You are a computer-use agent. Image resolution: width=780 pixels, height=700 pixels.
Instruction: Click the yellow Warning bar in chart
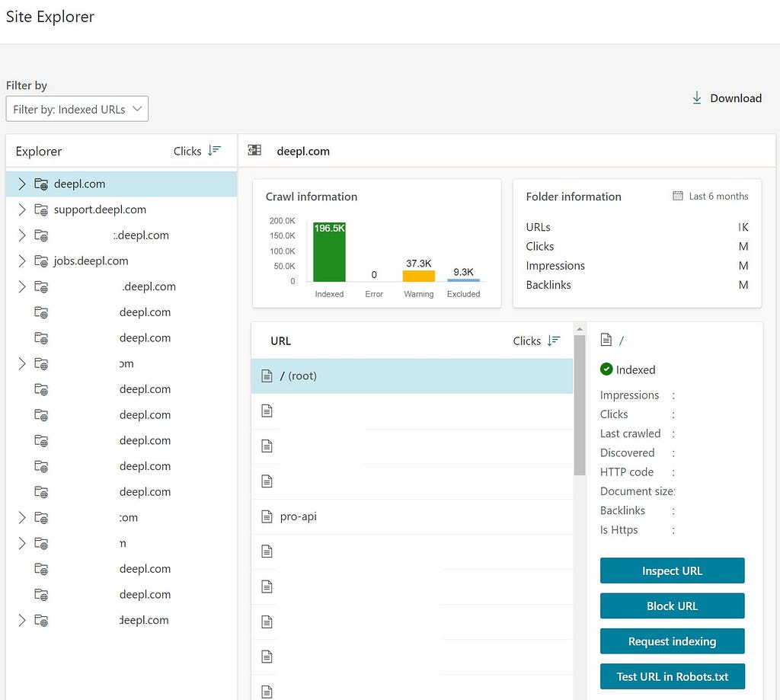[x=418, y=276]
